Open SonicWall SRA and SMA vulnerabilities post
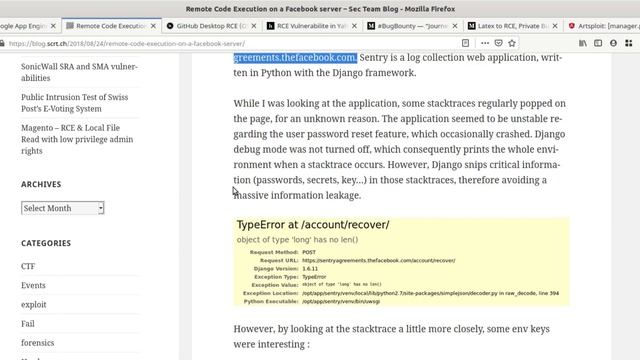The image size is (640, 360). [x=79, y=72]
